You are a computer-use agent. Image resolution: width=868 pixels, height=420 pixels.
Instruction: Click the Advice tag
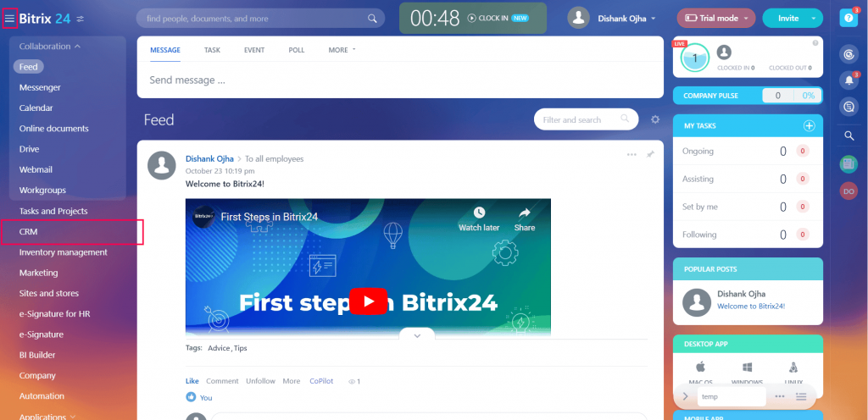[x=219, y=348]
